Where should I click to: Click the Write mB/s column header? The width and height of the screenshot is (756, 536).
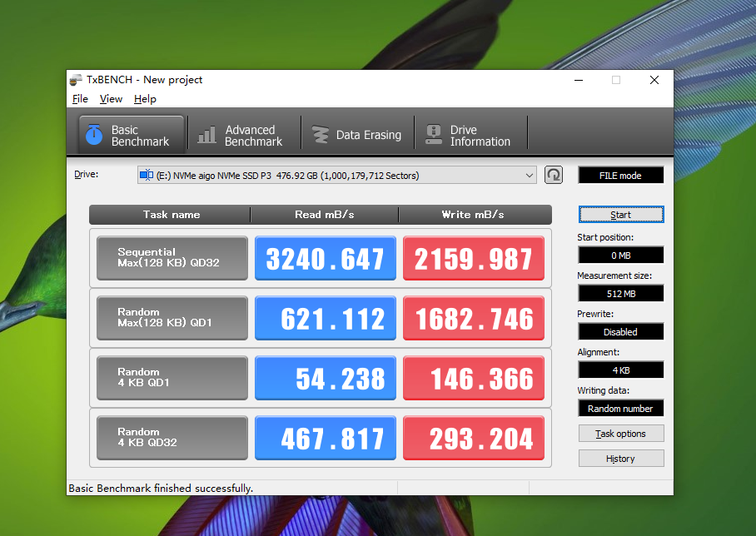475,215
